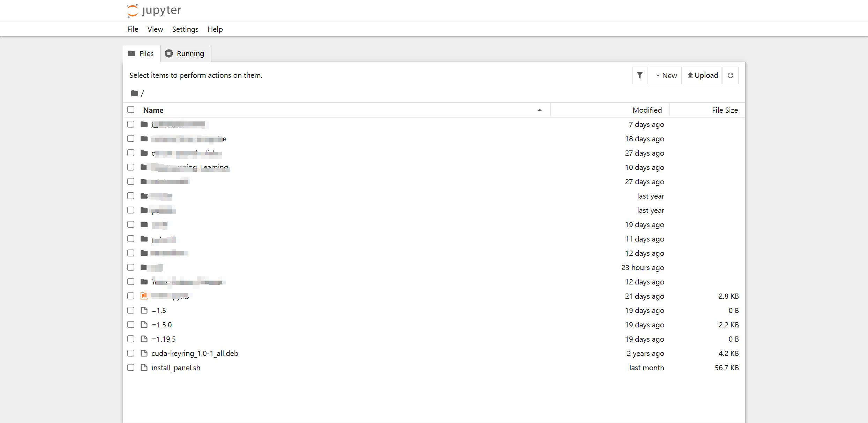Open the Settings menu

point(185,29)
